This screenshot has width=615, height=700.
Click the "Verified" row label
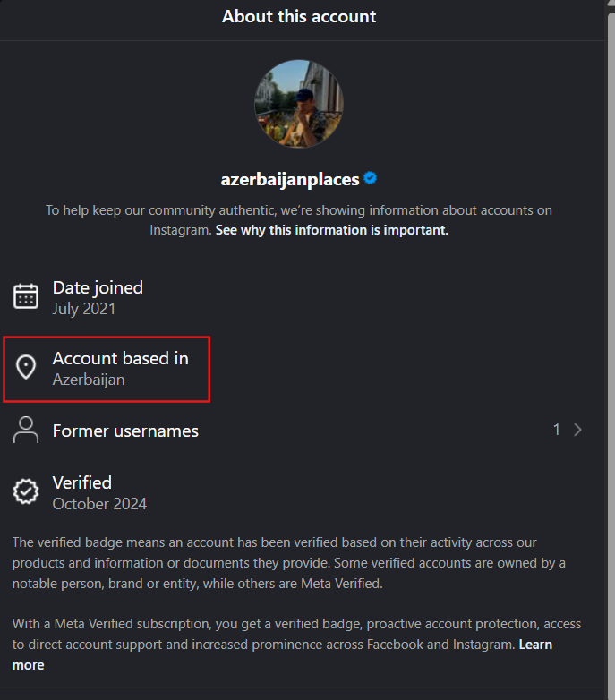[82, 482]
